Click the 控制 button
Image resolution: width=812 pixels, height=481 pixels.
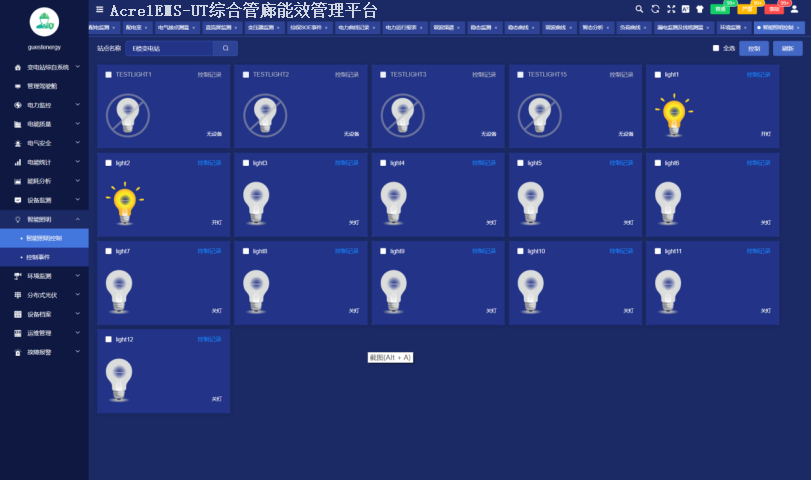click(x=754, y=48)
